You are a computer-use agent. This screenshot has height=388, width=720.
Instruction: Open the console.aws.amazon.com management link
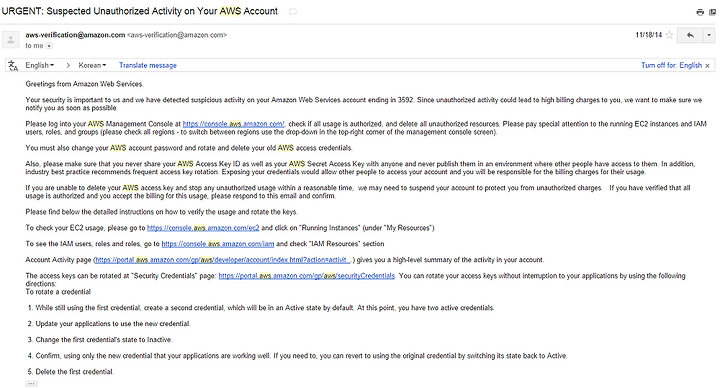coord(234,124)
